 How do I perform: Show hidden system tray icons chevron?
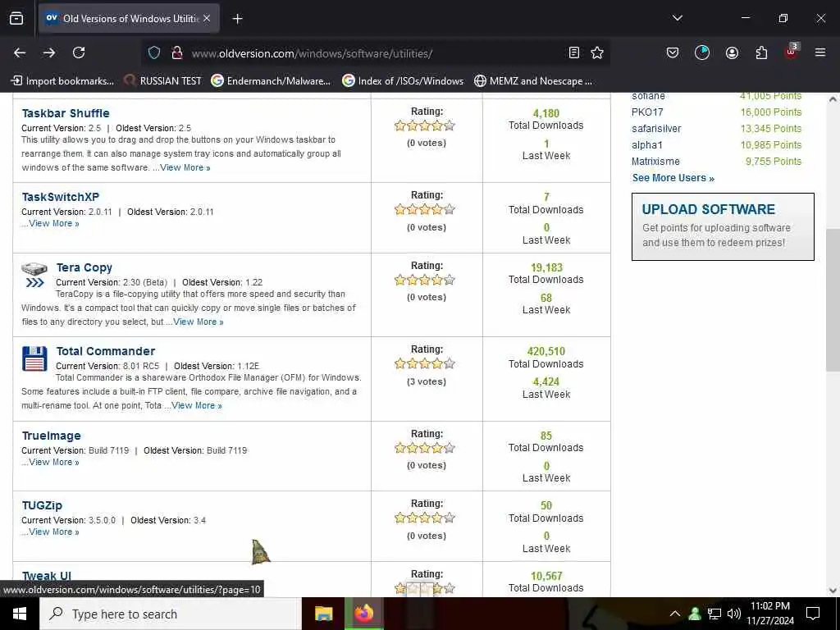click(675, 614)
